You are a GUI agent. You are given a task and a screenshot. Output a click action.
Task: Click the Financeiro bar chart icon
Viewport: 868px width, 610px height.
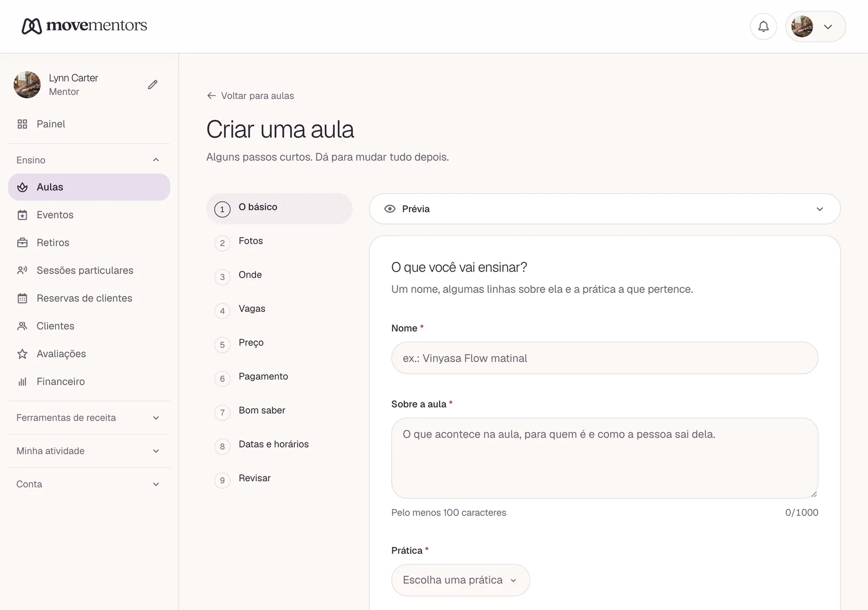22,382
